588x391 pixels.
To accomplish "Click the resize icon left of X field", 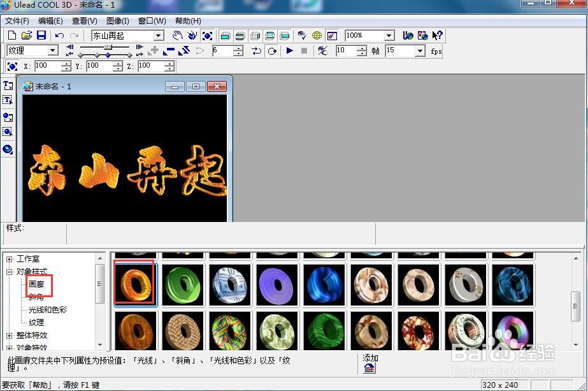I will [12, 66].
